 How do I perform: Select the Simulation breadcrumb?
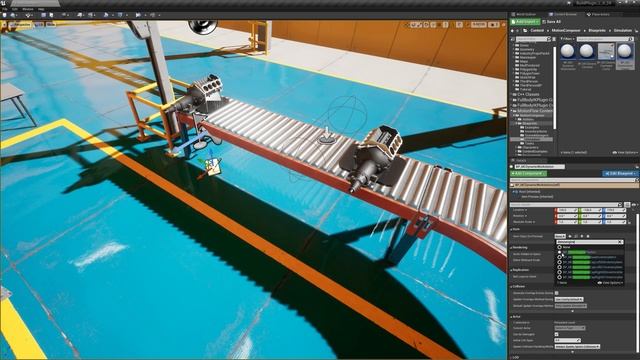tap(623, 30)
